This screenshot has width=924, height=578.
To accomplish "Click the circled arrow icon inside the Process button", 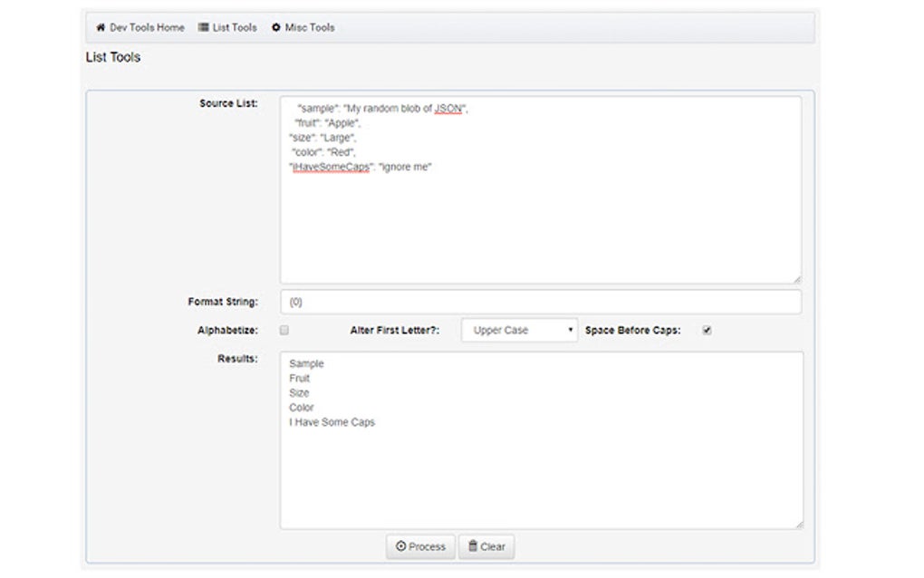I will coord(399,546).
